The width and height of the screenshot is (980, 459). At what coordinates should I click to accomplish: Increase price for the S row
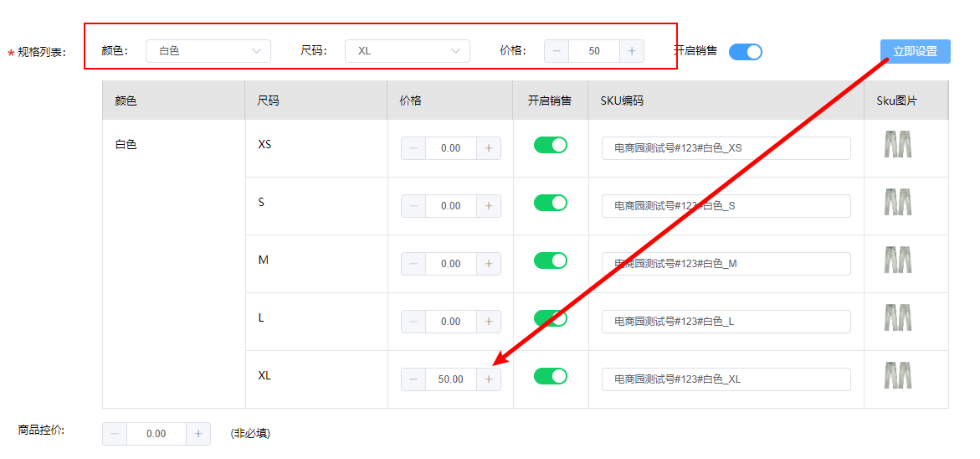tap(489, 206)
